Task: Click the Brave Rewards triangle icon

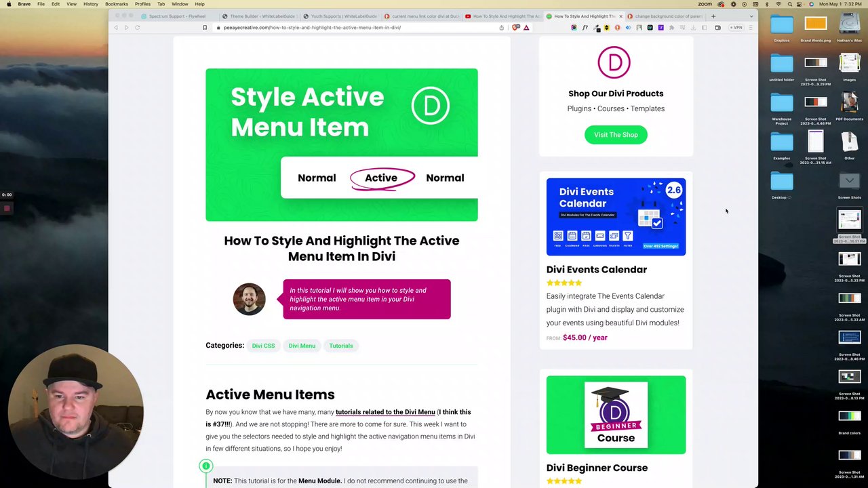Action: 526,28
